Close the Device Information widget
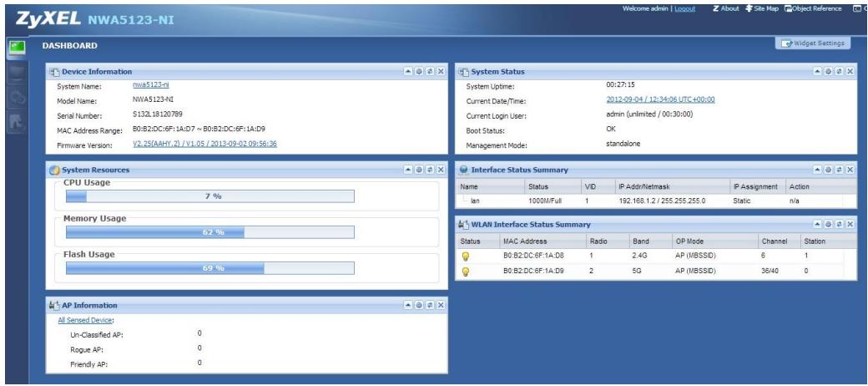Viewport: 868px width, 386px height. [x=441, y=72]
